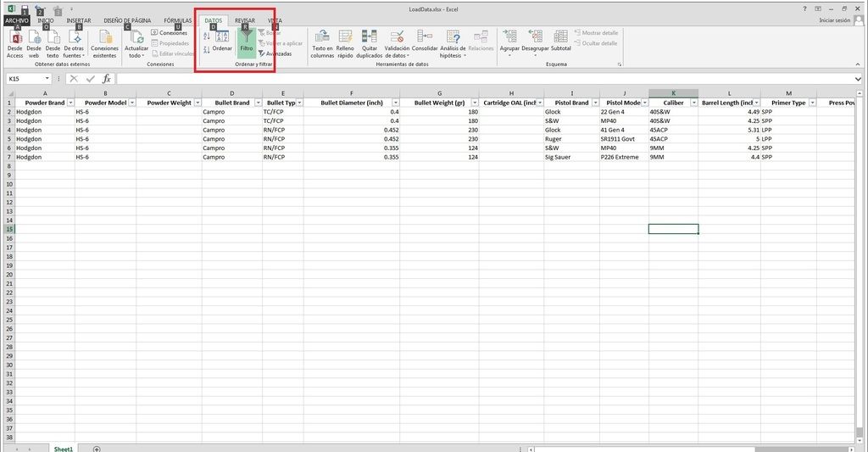Screen dimensions: 868x452
Task: Open Conexiones existentes
Action: click(104, 44)
